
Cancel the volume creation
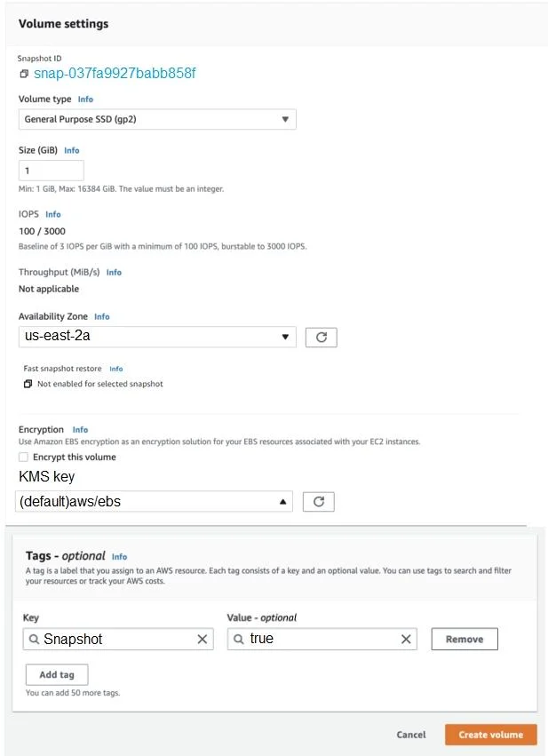pyautogui.click(x=411, y=735)
